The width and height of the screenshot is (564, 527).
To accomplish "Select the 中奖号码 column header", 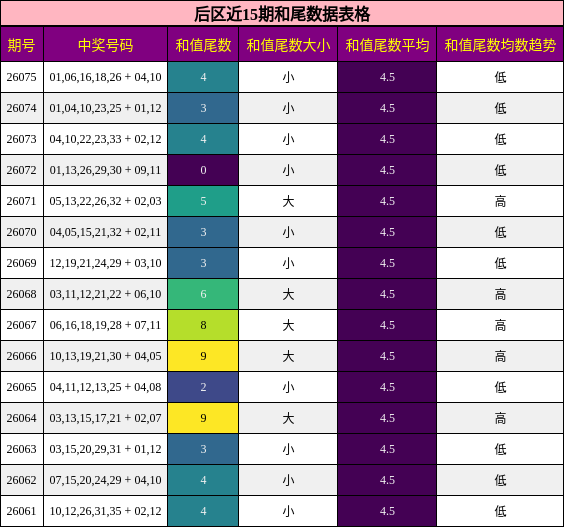I will point(105,45).
